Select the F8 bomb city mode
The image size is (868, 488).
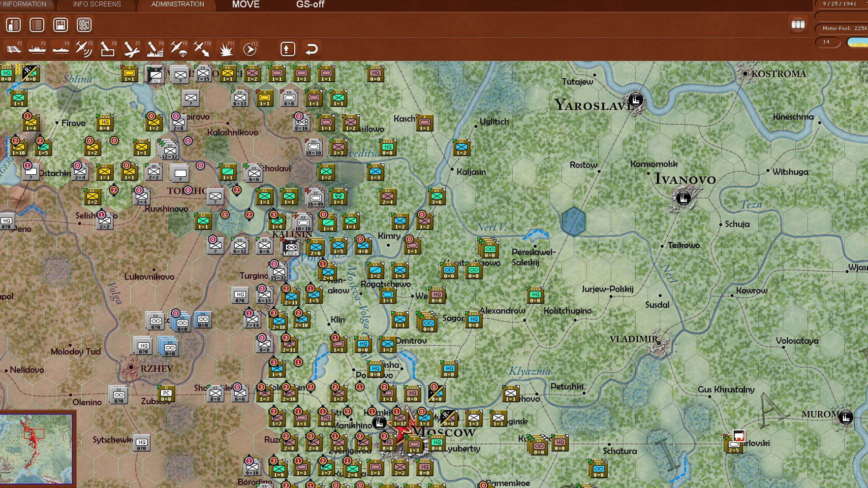(x=155, y=49)
